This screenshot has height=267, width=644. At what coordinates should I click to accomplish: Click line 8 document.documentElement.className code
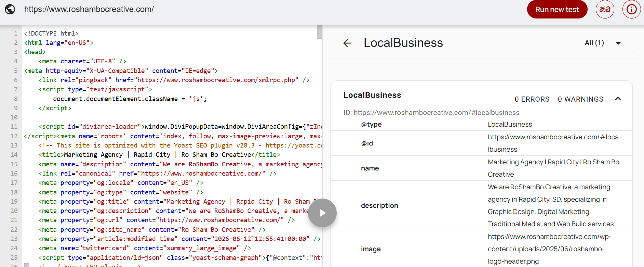[x=130, y=99]
